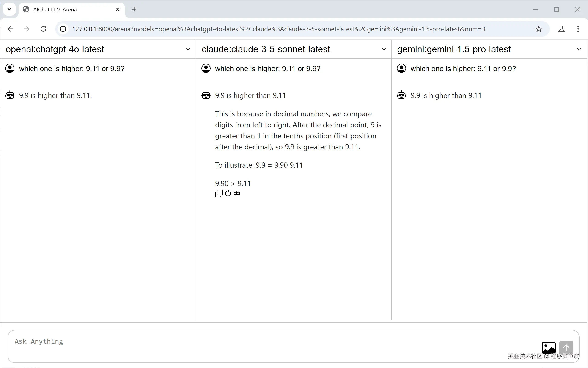Close the AIChat LLM Arena tab
The image size is (588, 368).
click(x=117, y=9)
